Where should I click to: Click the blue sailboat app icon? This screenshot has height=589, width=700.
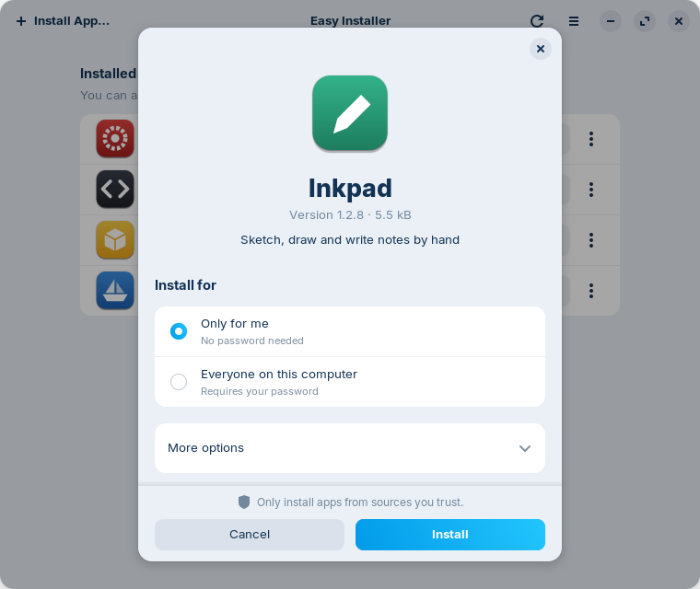115,291
